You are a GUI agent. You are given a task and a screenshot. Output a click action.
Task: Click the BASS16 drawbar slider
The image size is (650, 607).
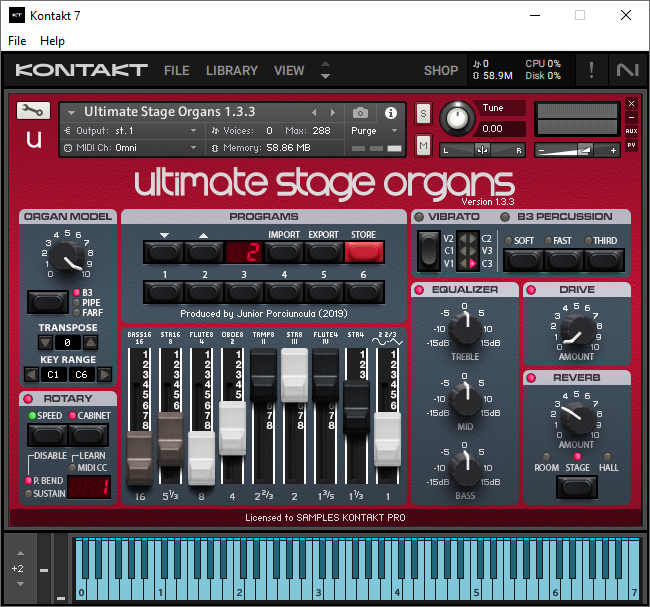[x=139, y=458]
